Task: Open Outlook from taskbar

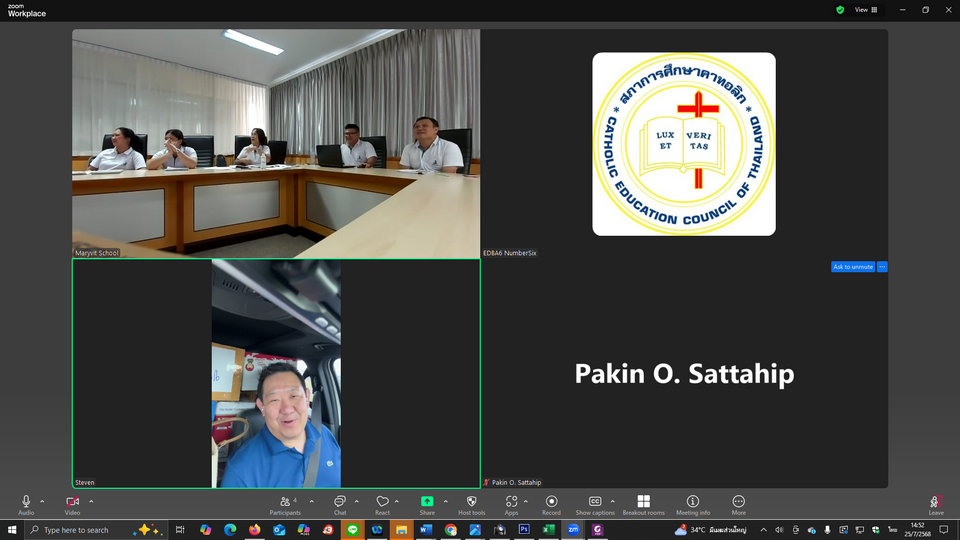Action: click(279, 530)
